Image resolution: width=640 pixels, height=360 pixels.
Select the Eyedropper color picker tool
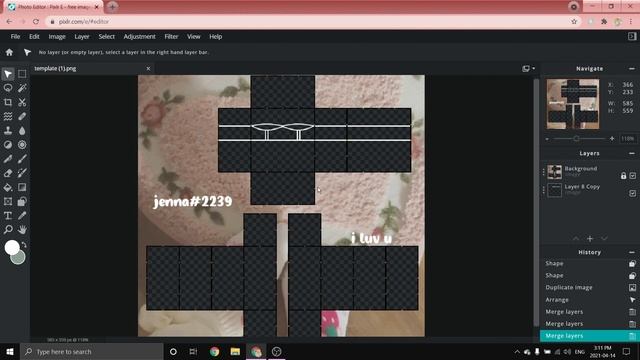click(x=22, y=216)
